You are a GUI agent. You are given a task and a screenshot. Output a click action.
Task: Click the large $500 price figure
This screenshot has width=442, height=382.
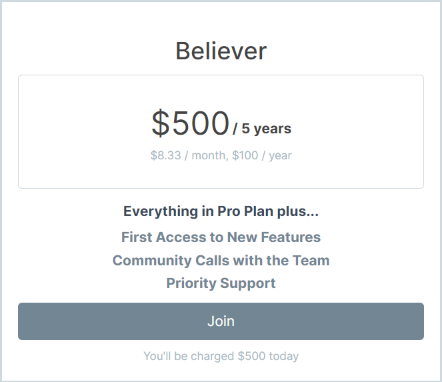pos(190,123)
